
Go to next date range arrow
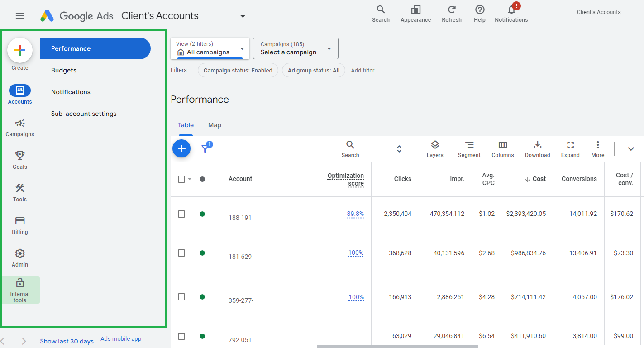coord(24,341)
